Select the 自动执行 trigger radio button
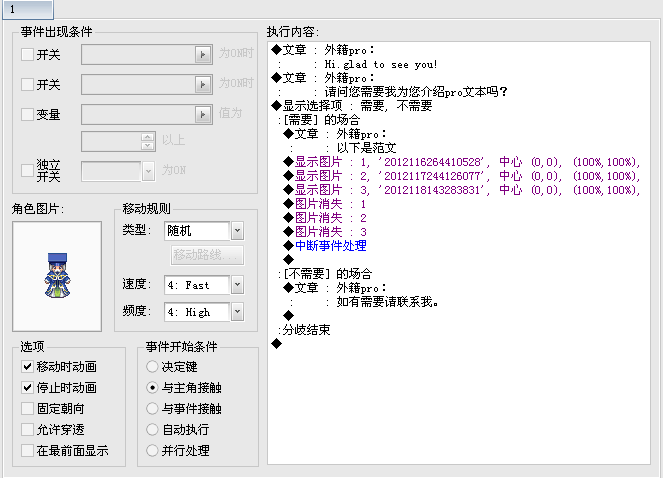Viewport: 663px width, 478px height. pos(152,429)
